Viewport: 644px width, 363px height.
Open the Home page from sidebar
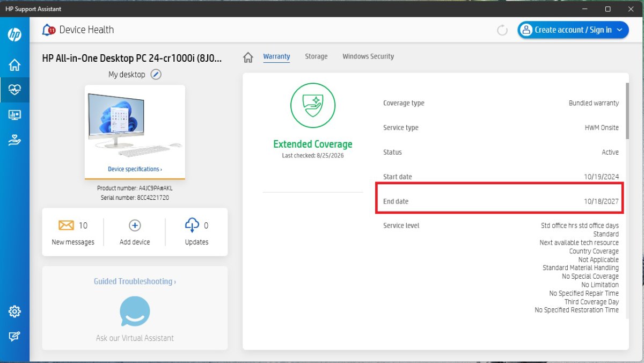[14, 66]
